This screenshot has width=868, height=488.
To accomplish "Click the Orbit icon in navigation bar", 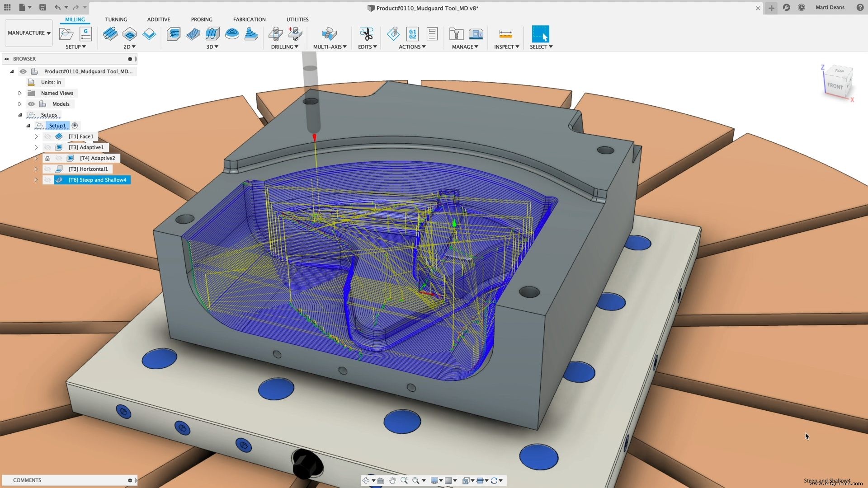I will pos(366,480).
